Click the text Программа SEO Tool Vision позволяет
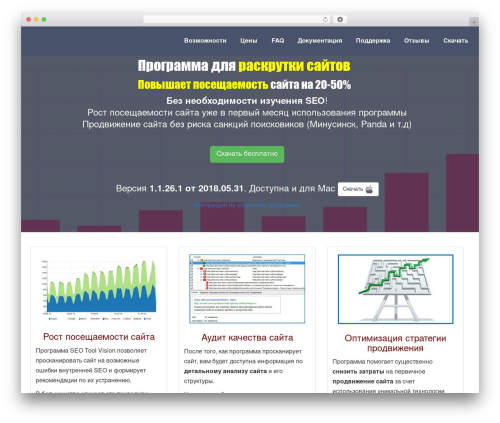Image resolution: width=500 pixels, height=423 pixels. (91, 351)
